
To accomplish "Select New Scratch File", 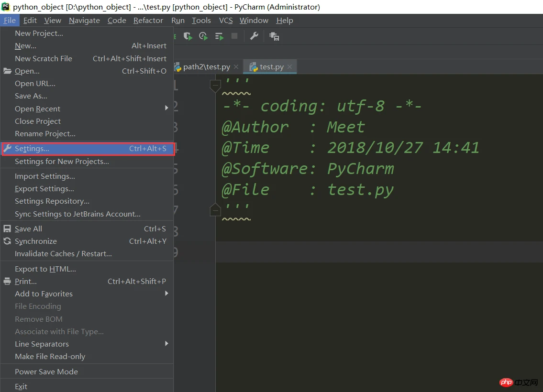I will pyautogui.click(x=87, y=58).
